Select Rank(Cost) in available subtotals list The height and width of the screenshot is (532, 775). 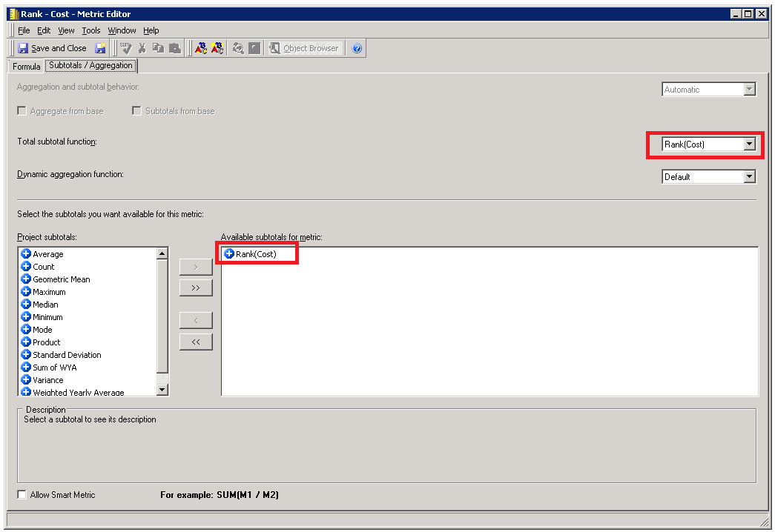(255, 254)
